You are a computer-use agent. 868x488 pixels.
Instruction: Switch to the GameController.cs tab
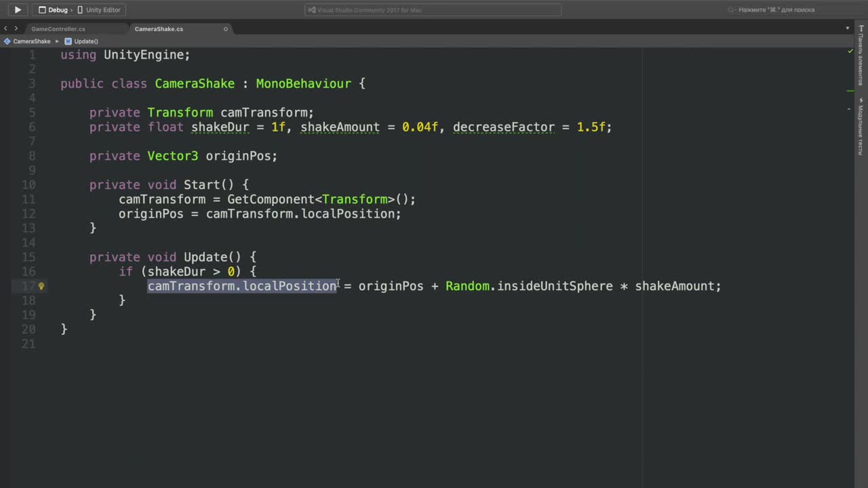(x=58, y=29)
